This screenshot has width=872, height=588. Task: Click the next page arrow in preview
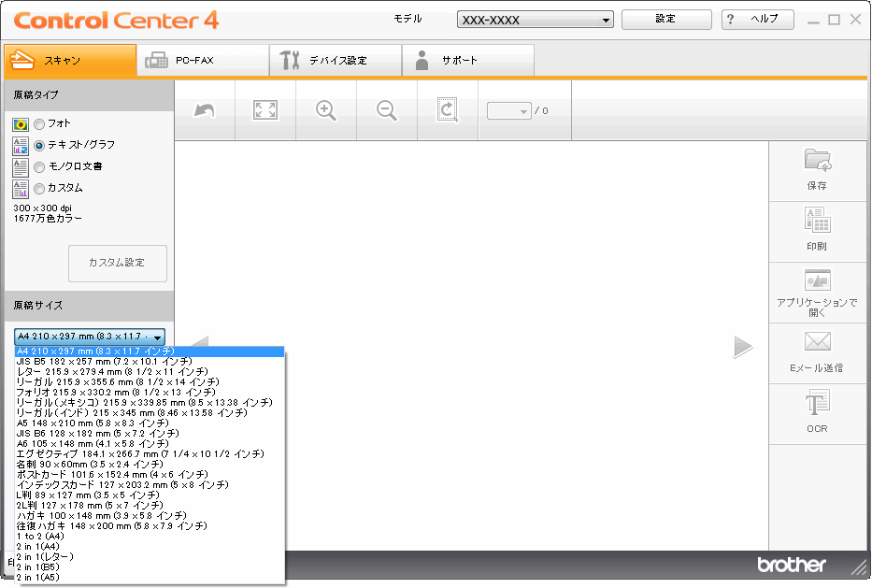point(743,347)
